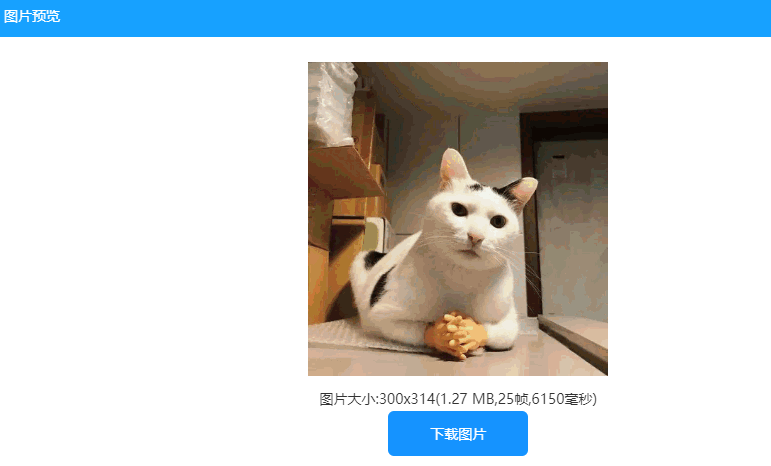Click the cat's upright pink ear
The width and height of the screenshot is (771, 466).
pyautogui.click(x=453, y=166)
